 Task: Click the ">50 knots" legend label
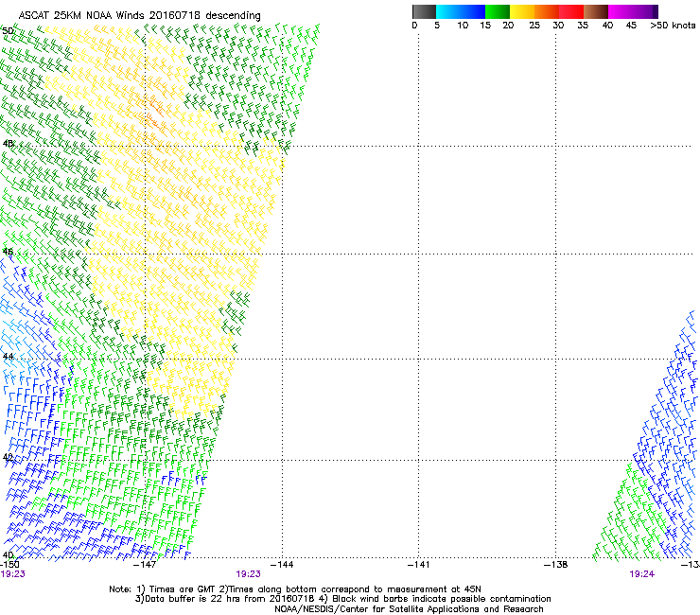click(x=673, y=26)
